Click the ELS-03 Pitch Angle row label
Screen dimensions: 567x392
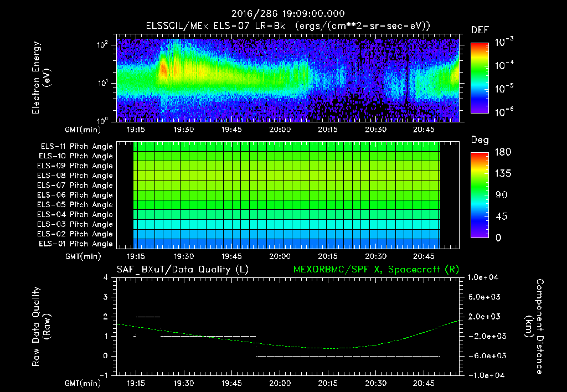[x=75, y=224]
